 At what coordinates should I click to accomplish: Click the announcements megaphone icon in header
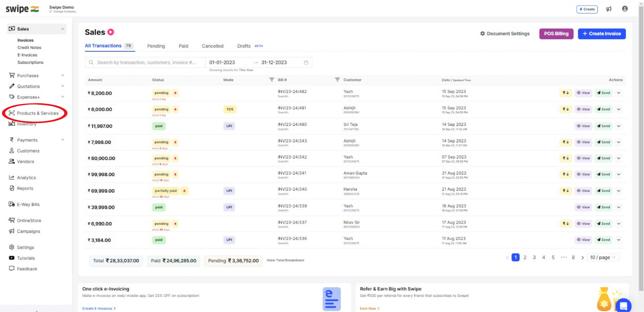(609, 9)
